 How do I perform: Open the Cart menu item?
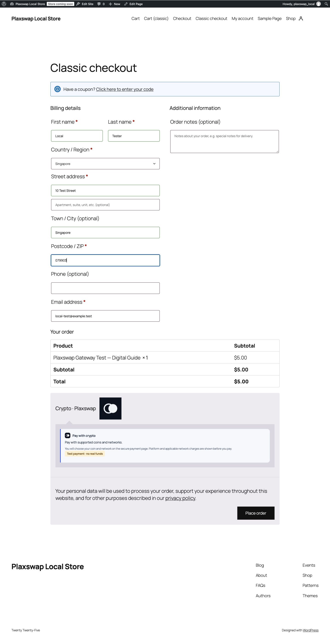[135, 19]
